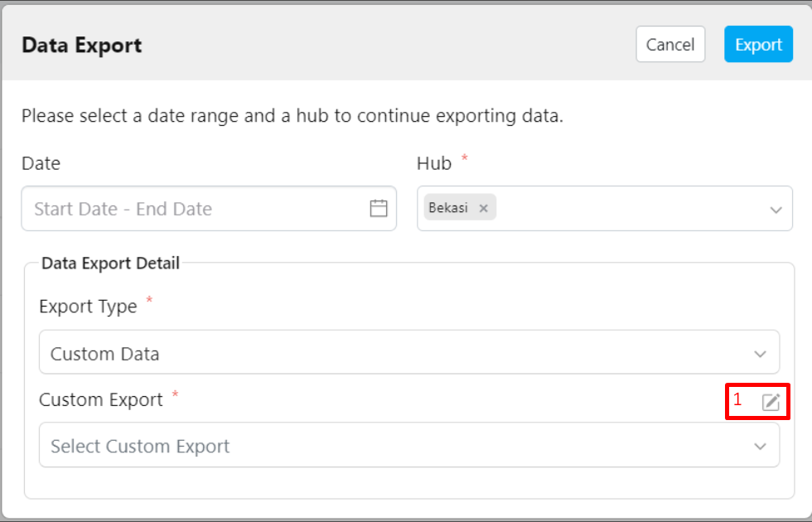Cancel the data export dialog
The image size is (812, 522).
pyautogui.click(x=670, y=44)
